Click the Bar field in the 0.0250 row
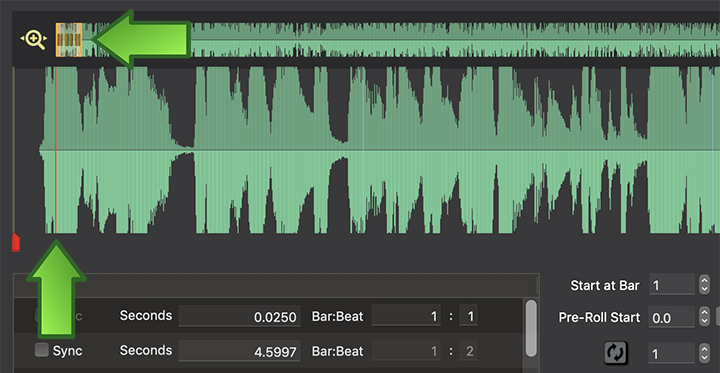The height and width of the screenshot is (373, 720). point(406,316)
